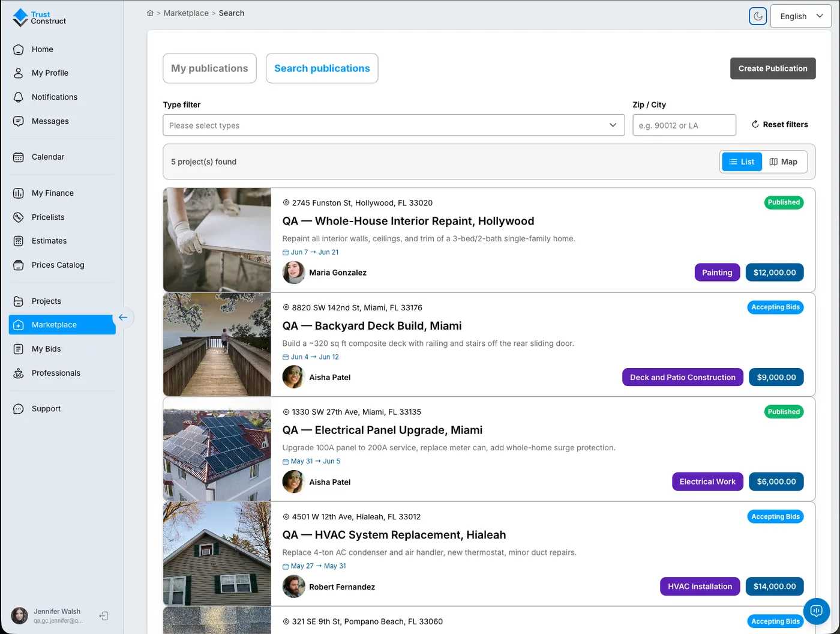Click Maria Gonzalez's avatar

click(294, 273)
